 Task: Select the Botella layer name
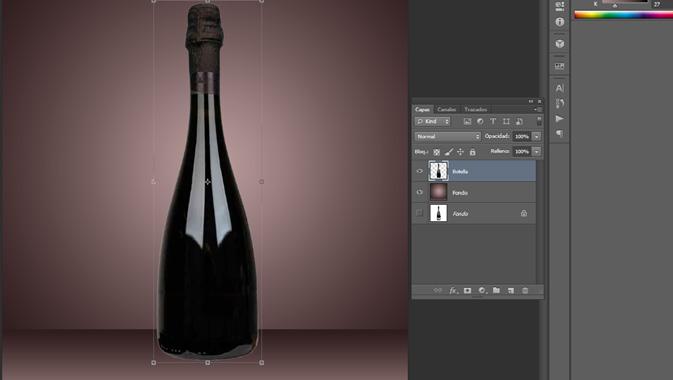click(x=460, y=171)
